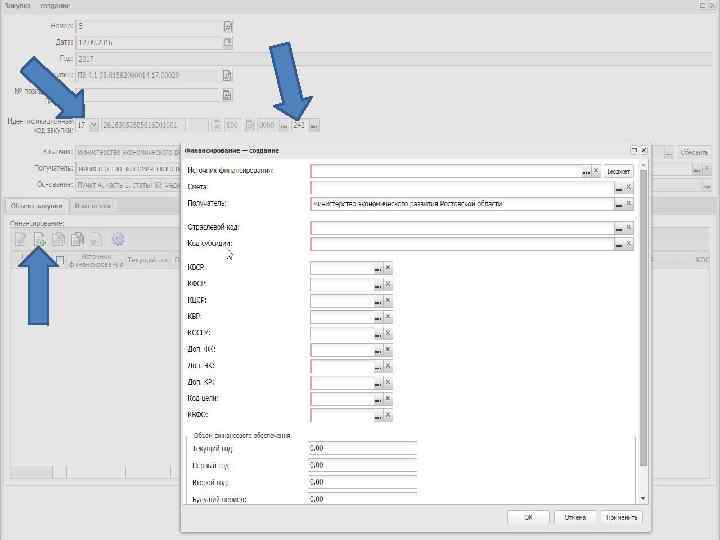Open lookup for КВФО field
720x540 pixels.
pyautogui.click(x=378, y=416)
